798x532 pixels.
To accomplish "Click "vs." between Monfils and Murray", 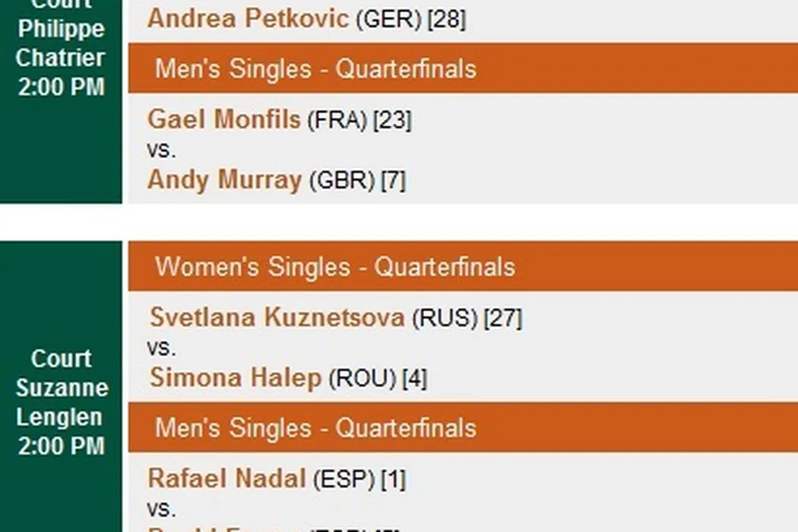I will [161, 150].
